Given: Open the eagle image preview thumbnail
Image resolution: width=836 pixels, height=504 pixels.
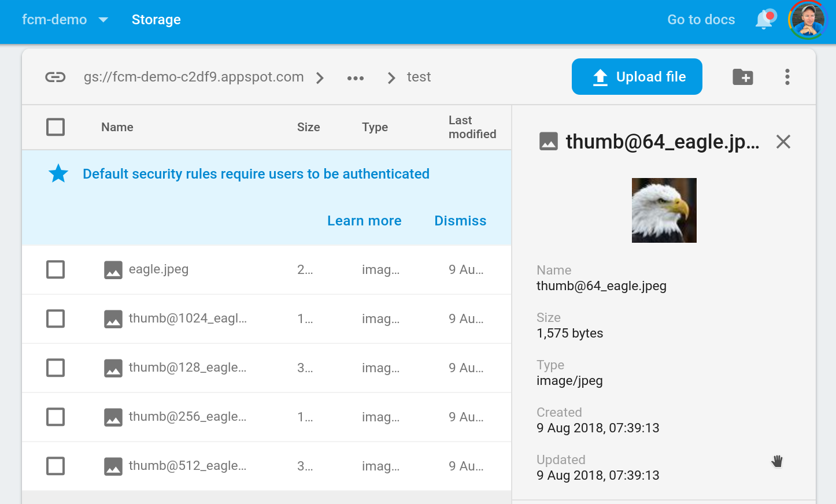Looking at the screenshot, I should click(664, 210).
